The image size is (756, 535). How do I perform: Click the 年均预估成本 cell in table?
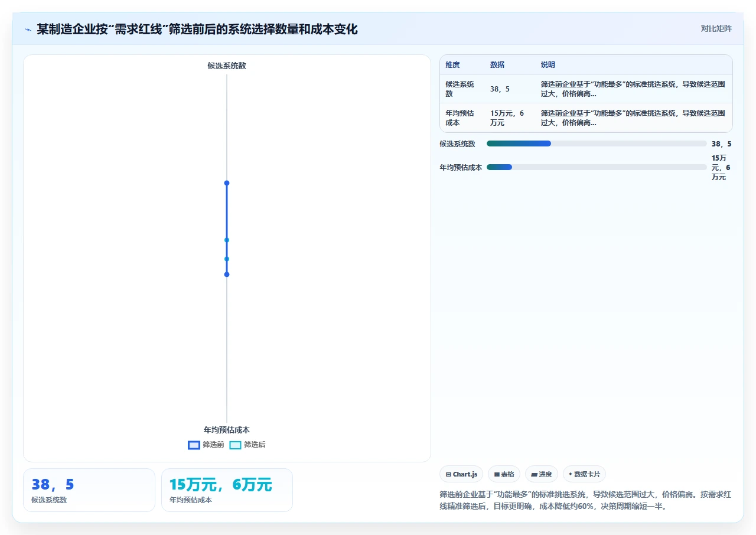click(x=462, y=118)
